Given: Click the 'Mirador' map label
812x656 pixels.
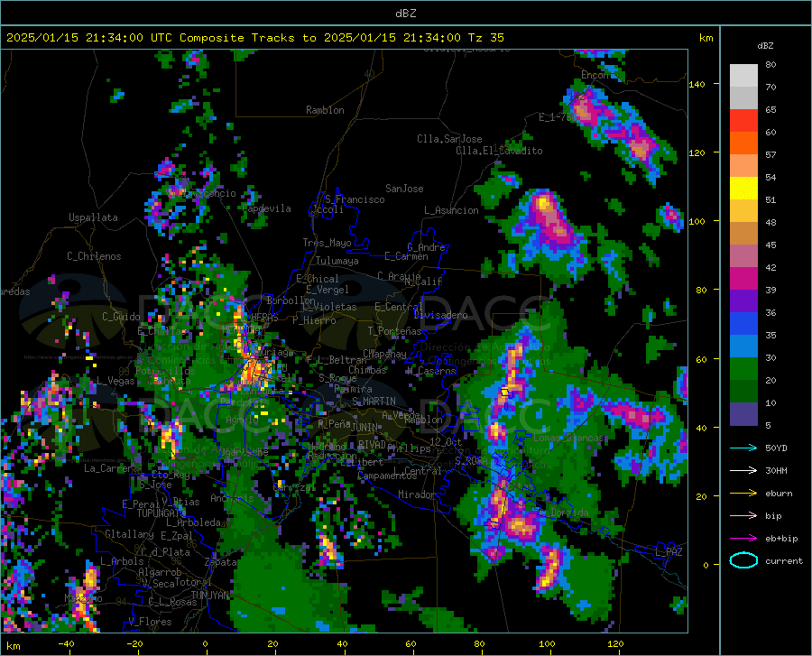Looking at the screenshot, I should coord(416,494).
